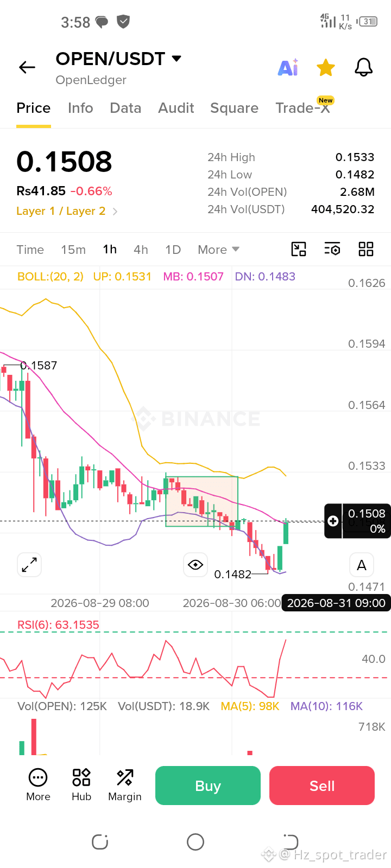
Task: Click the MA(10): 116K volume label
Action: coord(326,706)
